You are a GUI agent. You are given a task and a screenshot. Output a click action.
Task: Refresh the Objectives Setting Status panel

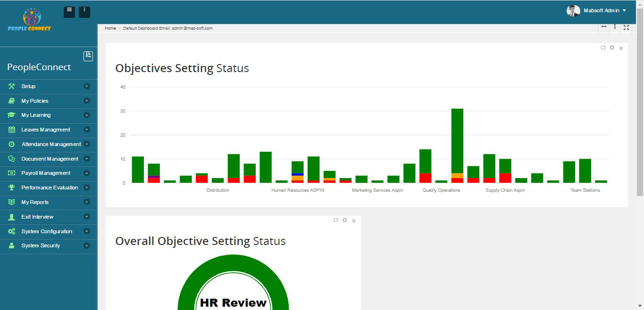(x=603, y=48)
